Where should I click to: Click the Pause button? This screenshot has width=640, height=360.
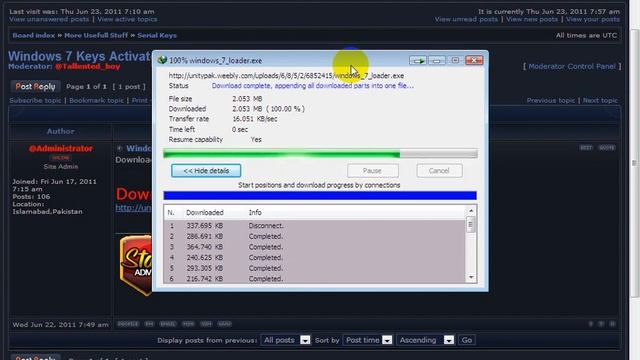pos(373,171)
